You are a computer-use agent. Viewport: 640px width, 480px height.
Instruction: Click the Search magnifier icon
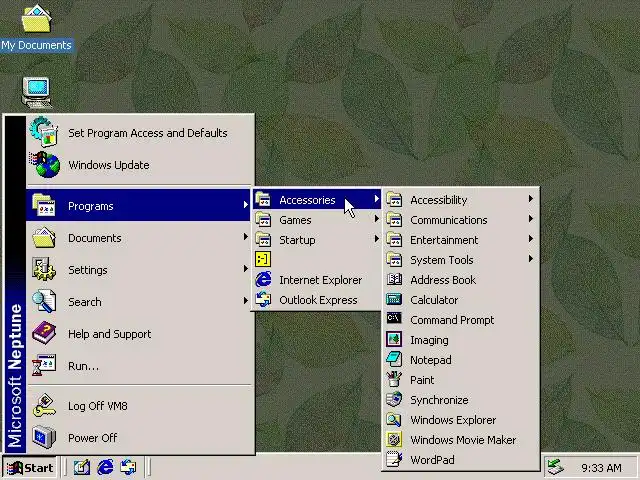44,302
